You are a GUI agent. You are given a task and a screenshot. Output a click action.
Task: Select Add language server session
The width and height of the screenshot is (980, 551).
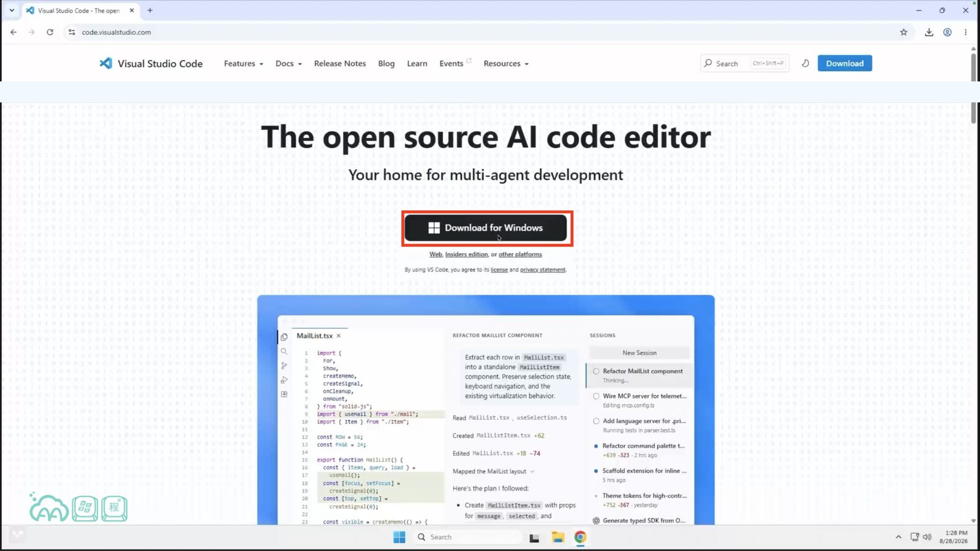click(x=639, y=425)
